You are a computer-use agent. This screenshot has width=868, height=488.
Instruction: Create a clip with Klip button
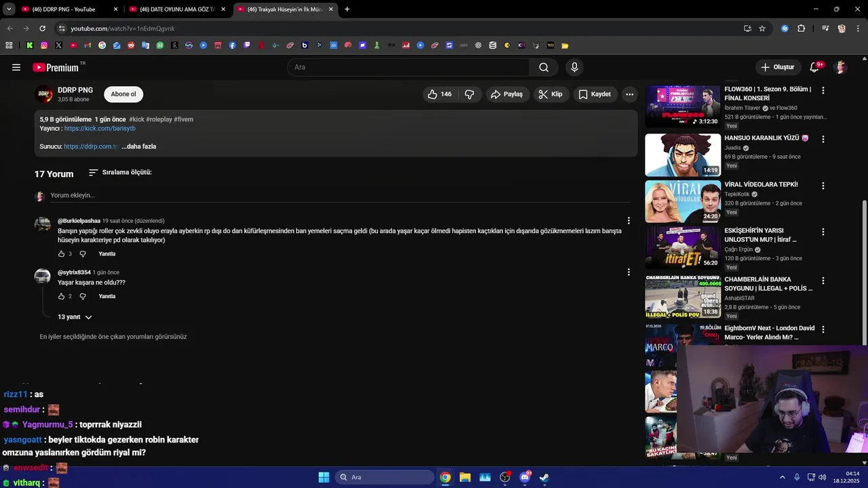551,94
